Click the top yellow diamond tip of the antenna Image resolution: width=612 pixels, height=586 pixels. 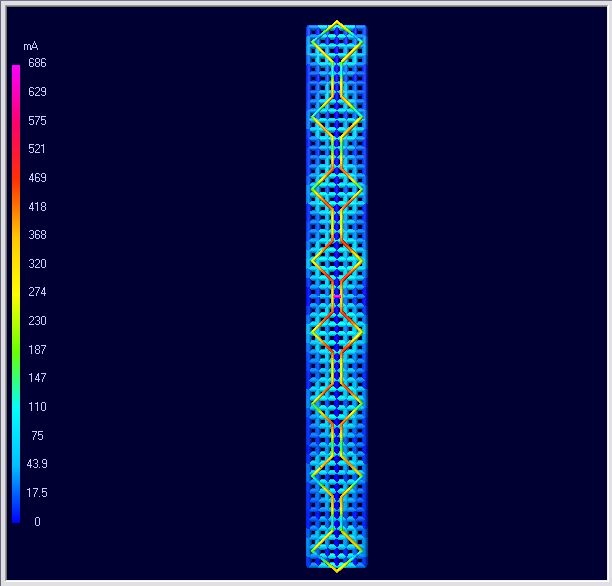(337, 23)
